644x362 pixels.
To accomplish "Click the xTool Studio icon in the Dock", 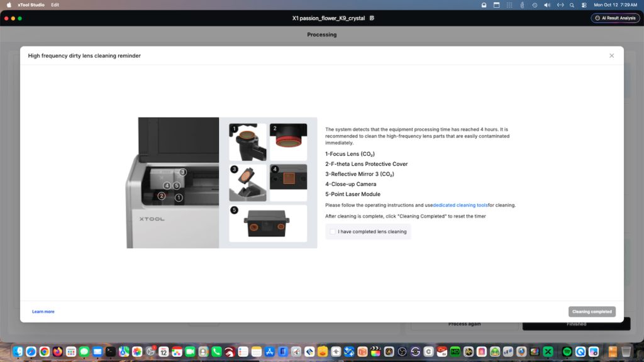I will coord(548,352).
